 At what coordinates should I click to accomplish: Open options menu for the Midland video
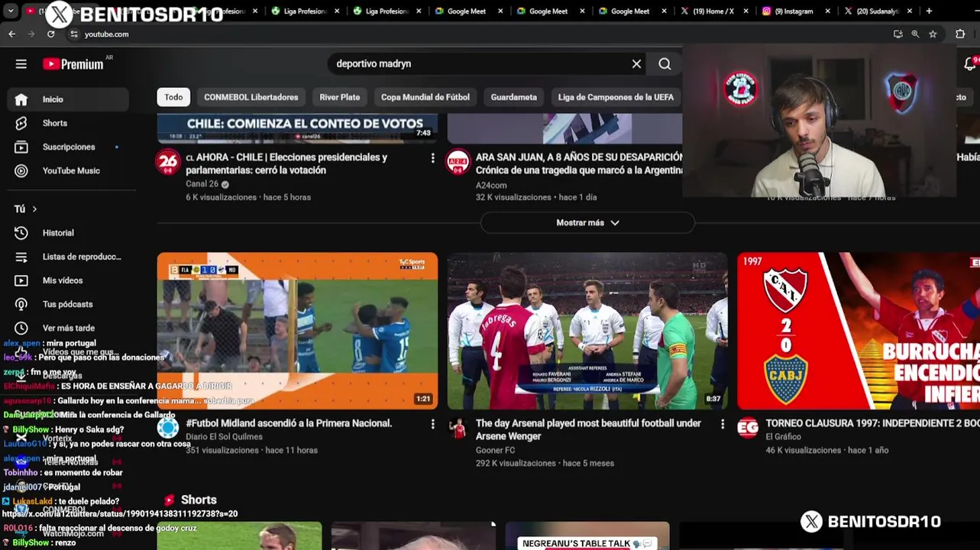click(432, 424)
